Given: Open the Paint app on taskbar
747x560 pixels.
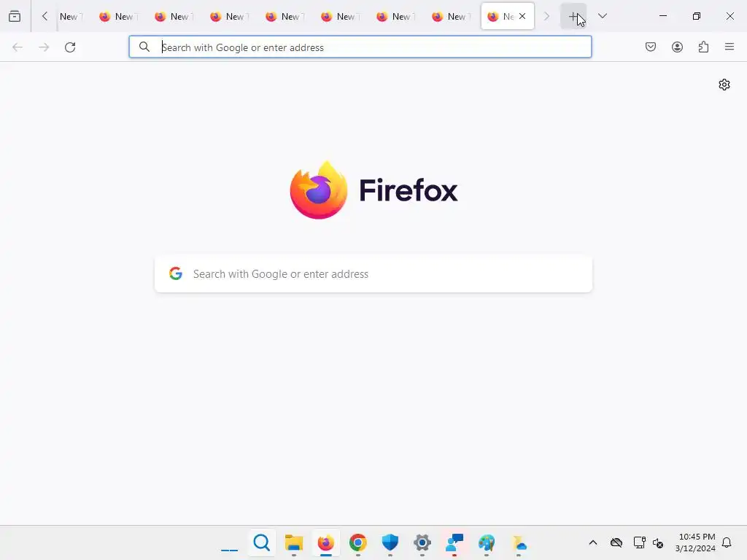Looking at the screenshot, I should 487,542.
